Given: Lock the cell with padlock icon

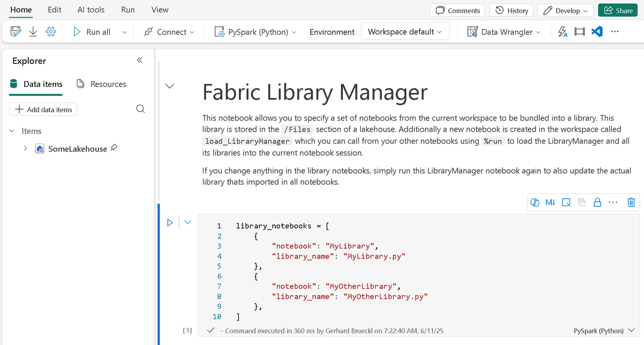Looking at the screenshot, I should pos(597,203).
